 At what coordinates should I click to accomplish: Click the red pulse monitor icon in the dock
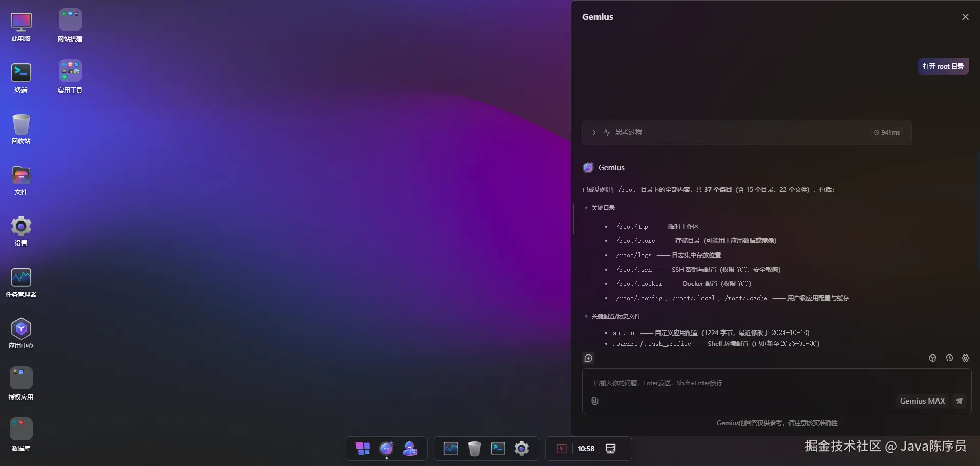tap(562, 449)
